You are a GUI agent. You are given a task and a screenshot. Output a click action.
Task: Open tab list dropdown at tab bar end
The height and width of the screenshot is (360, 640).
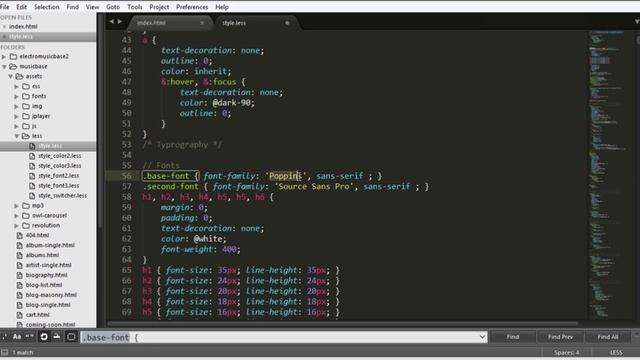(636, 22)
